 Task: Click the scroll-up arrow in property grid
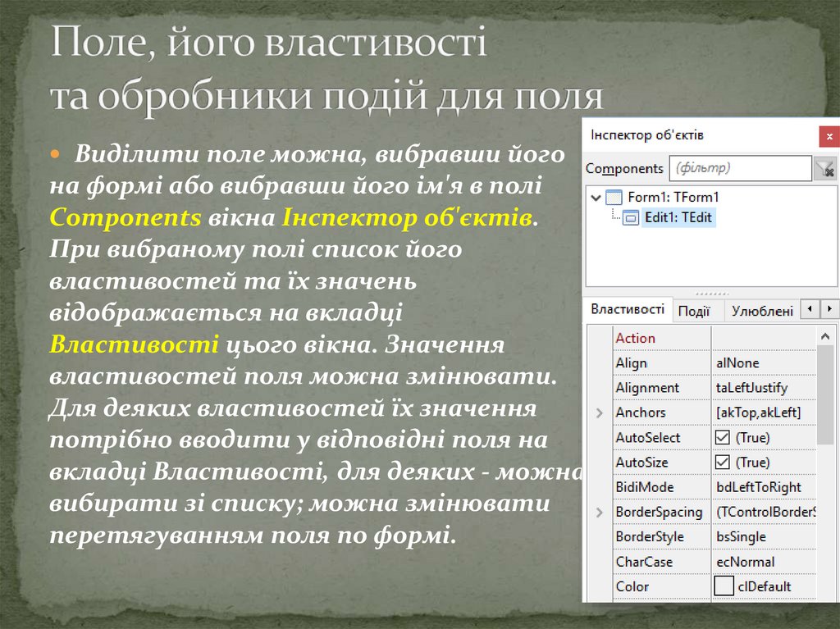pyautogui.click(x=826, y=337)
